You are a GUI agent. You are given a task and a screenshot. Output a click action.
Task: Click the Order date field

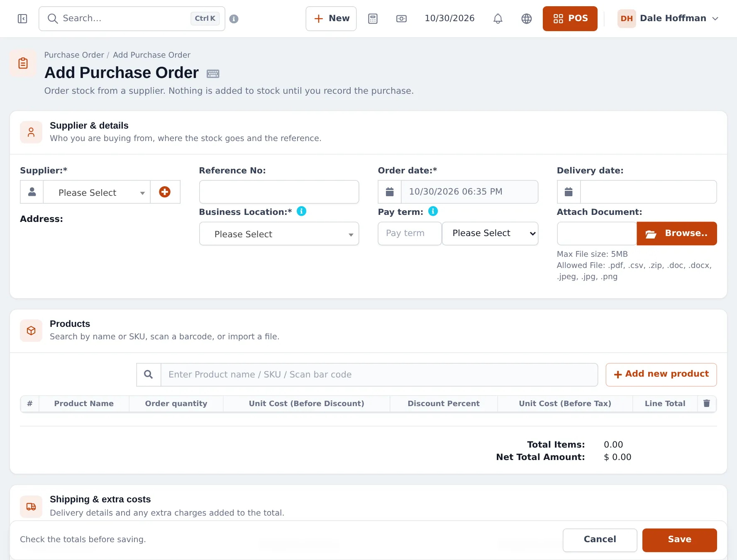(470, 192)
